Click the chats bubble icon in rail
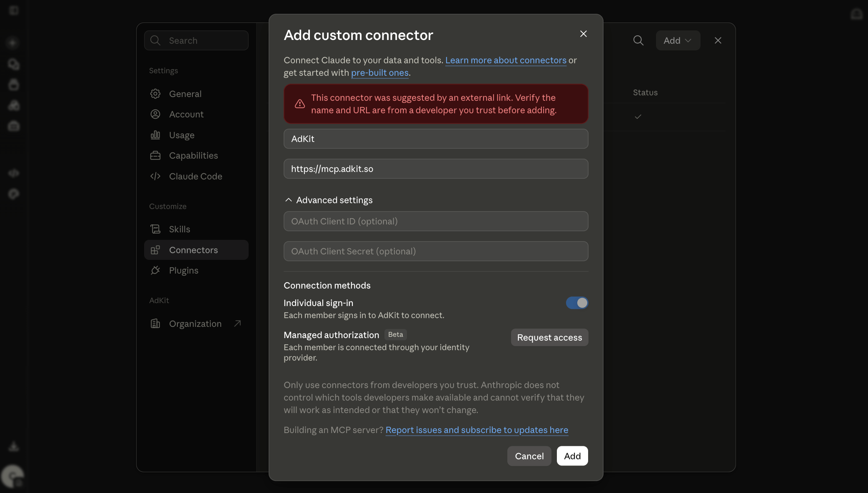This screenshot has height=493, width=868. coord(14,64)
